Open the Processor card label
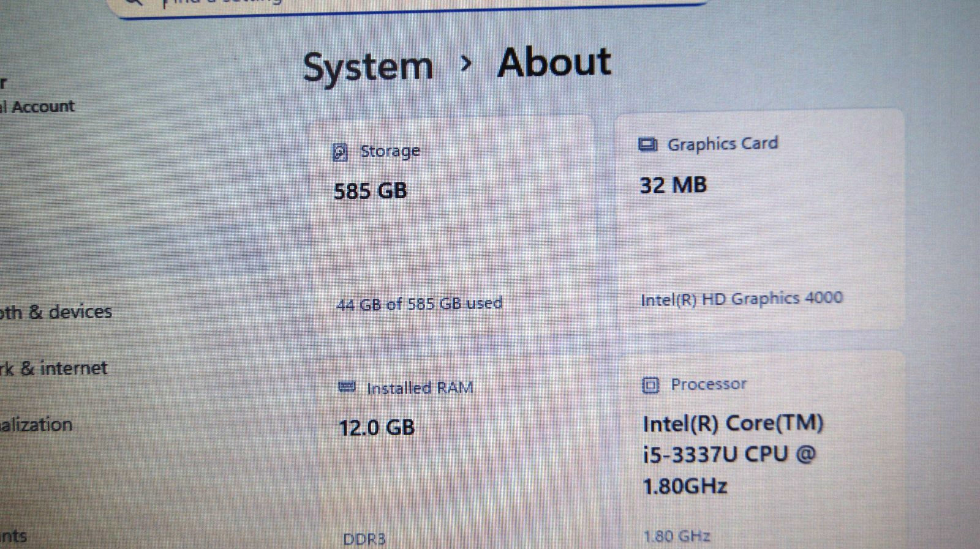Viewport: 980px width, 549px height. pyautogui.click(x=709, y=384)
